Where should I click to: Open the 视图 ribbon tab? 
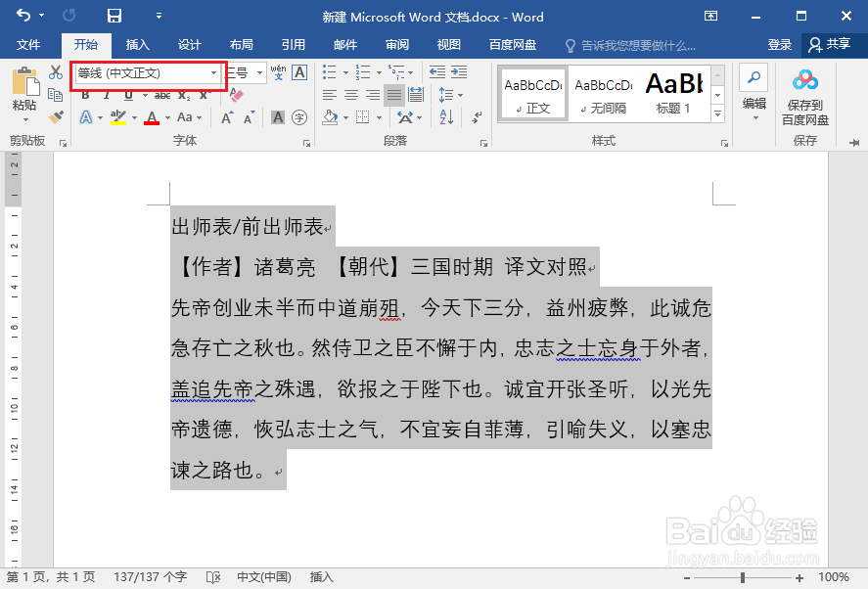(x=449, y=44)
